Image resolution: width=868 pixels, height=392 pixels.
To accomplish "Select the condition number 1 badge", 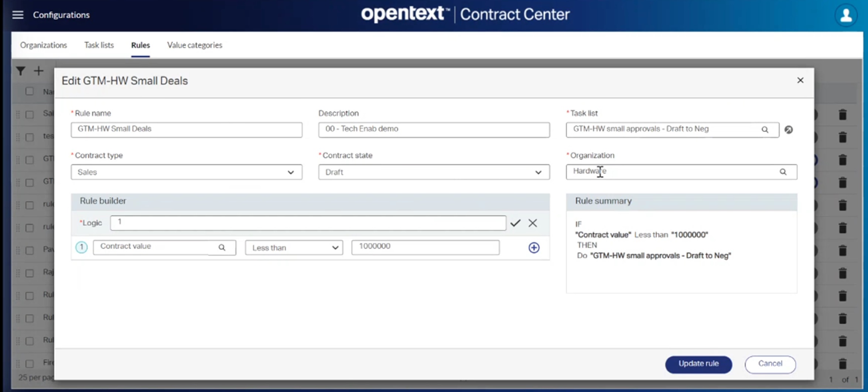I will coord(81,247).
